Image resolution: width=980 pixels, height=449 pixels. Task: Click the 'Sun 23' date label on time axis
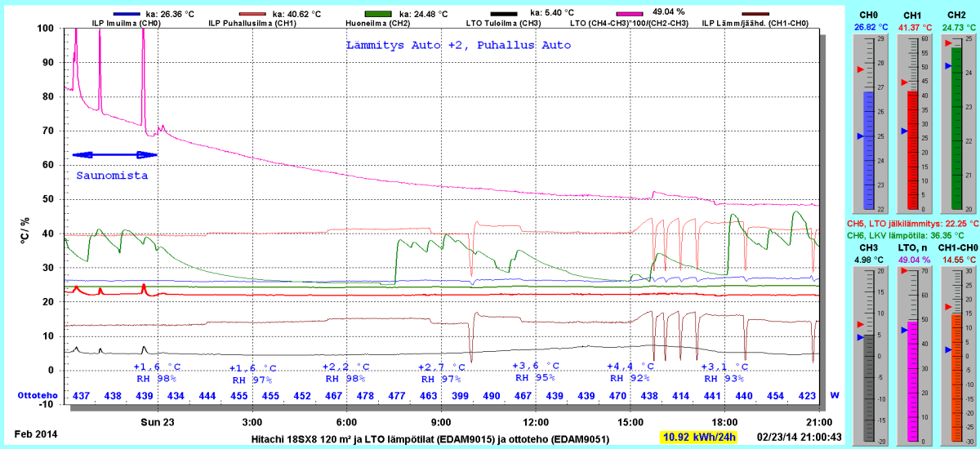157,422
